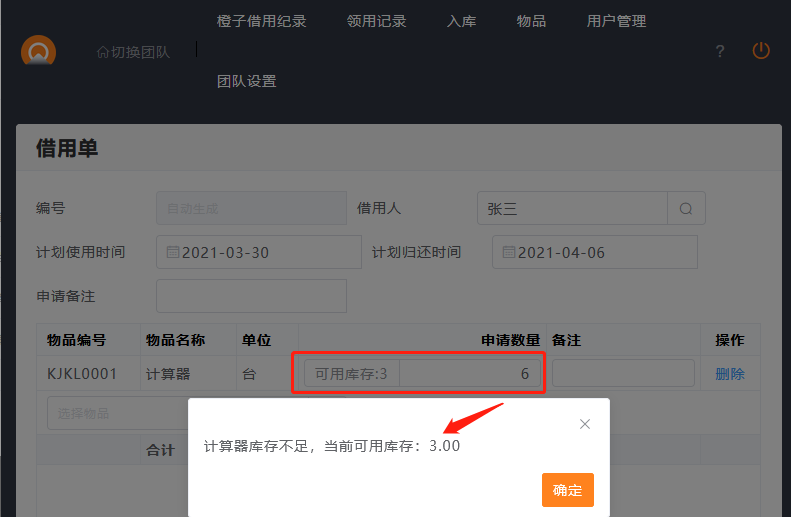This screenshot has height=517, width=791.
Task: Navigate to 用户管理
Action: pos(616,21)
